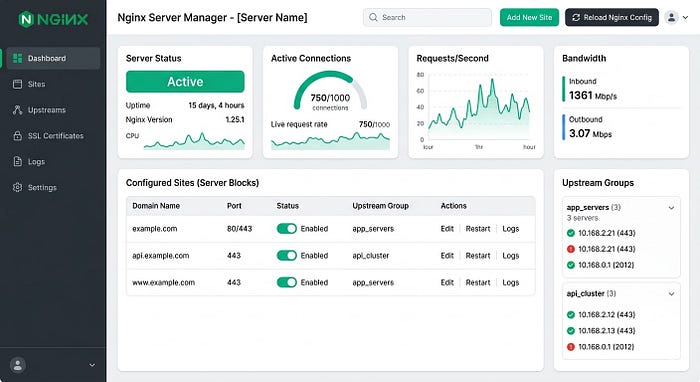Open the Logs sidebar item

click(53, 162)
